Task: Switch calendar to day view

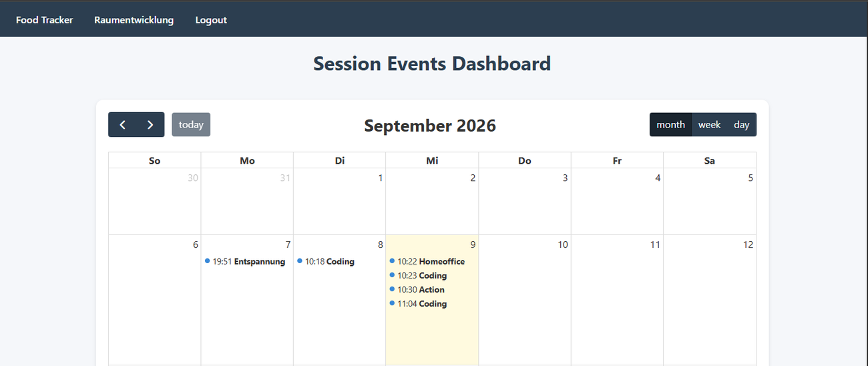Action: pyautogui.click(x=742, y=125)
